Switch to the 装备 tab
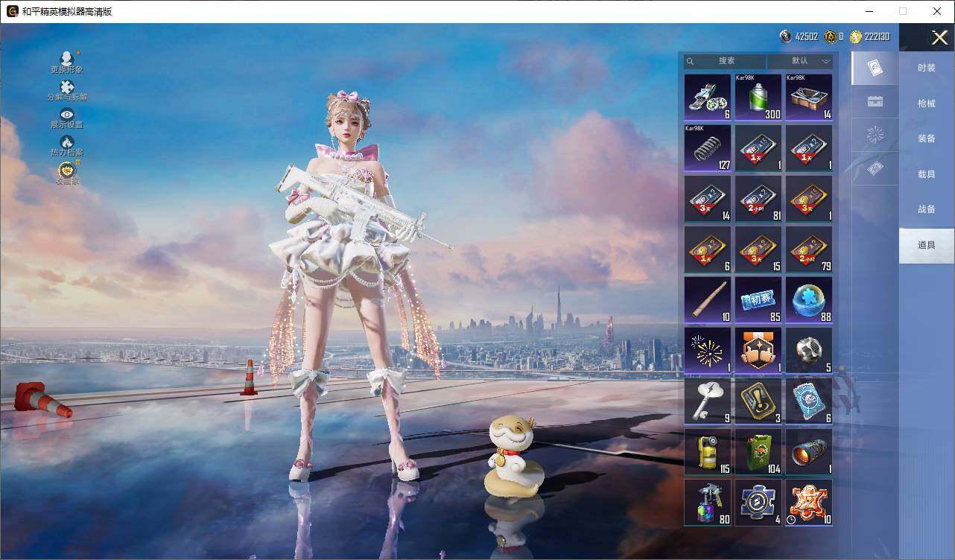 (927, 139)
